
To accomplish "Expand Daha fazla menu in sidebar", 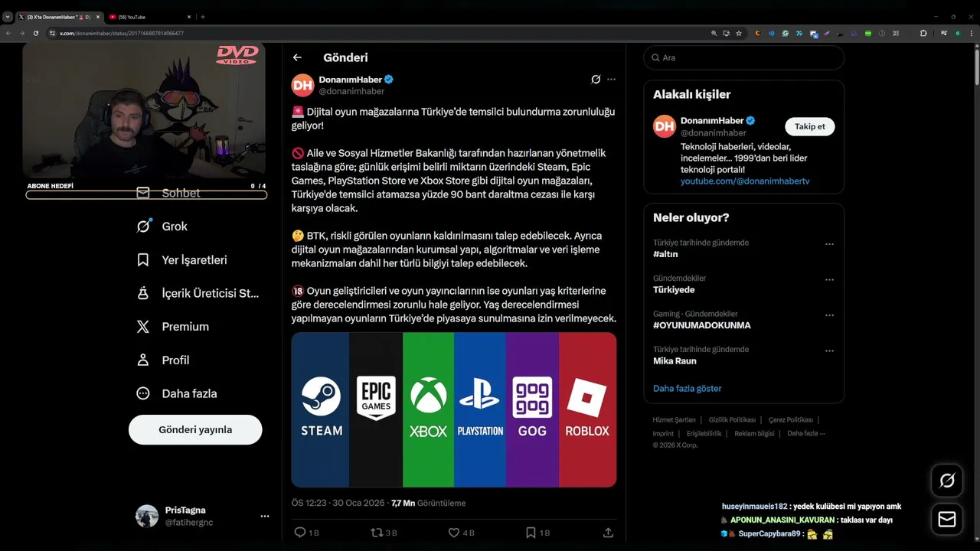I will click(176, 393).
